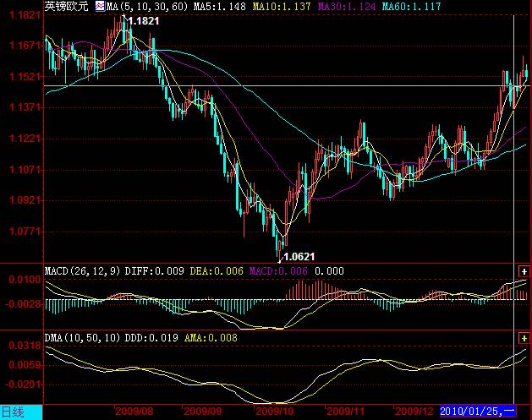Expand the DMA panel plus button

pos(524,338)
